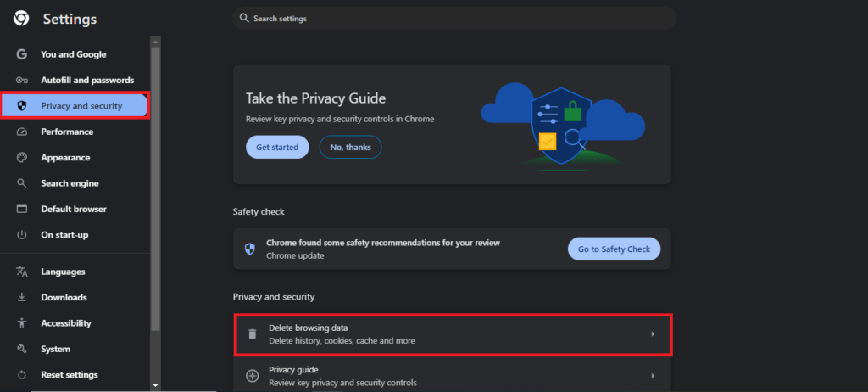Click the palette icon for Appearance
The height and width of the screenshot is (392, 868).
tap(21, 158)
